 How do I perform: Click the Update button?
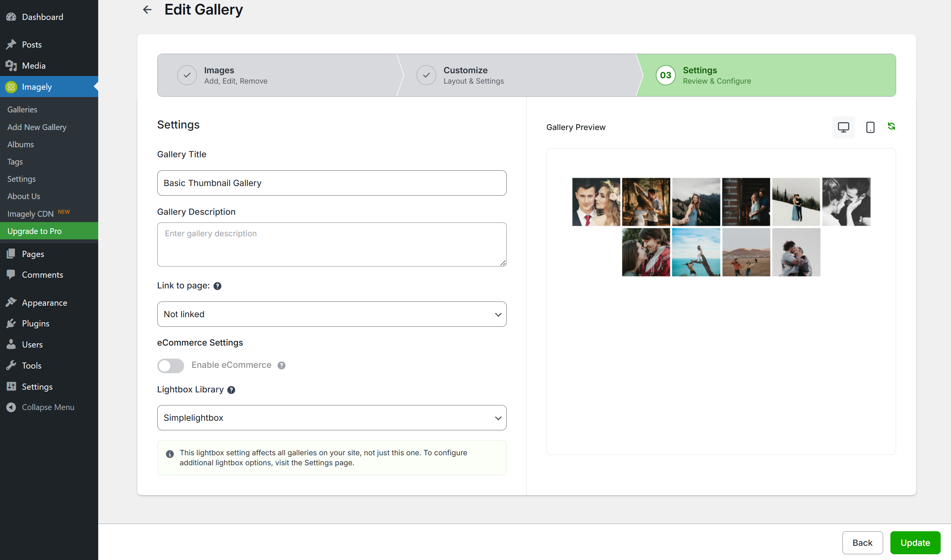[x=915, y=542]
